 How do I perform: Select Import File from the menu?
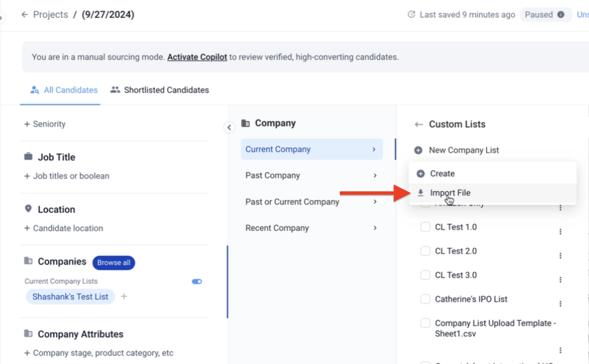450,193
